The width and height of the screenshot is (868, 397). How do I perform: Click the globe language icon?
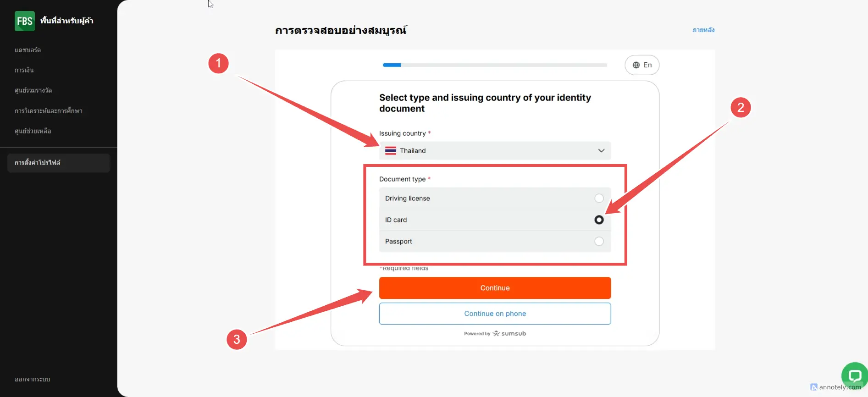pyautogui.click(x=636, y=65)
